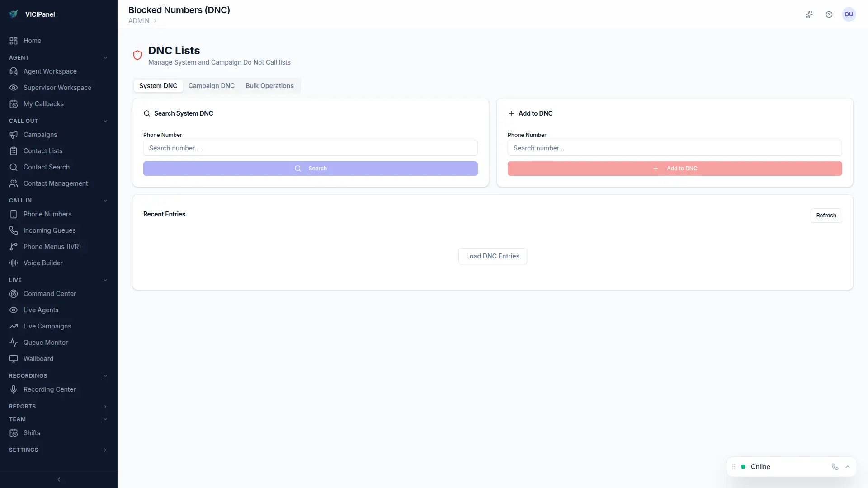Viewport: 868px width, 488px height.
Task: Collapse the CALL OUT section
Action: click(105, 121)
